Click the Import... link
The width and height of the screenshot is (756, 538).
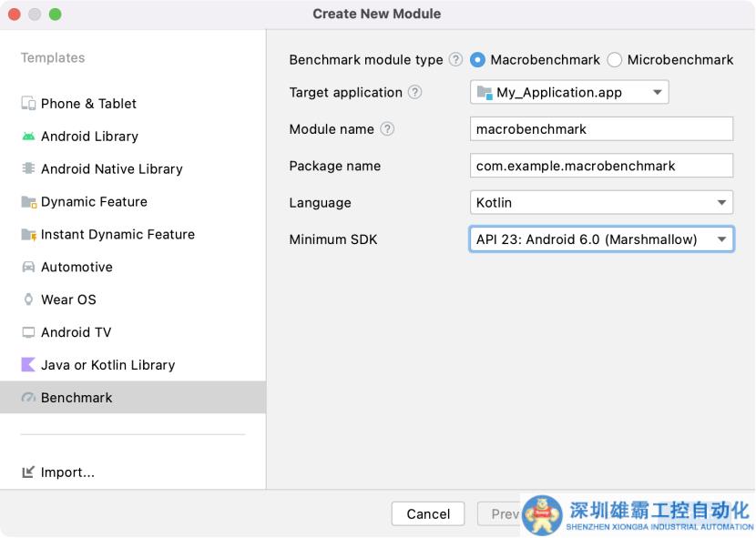[67, 472]
